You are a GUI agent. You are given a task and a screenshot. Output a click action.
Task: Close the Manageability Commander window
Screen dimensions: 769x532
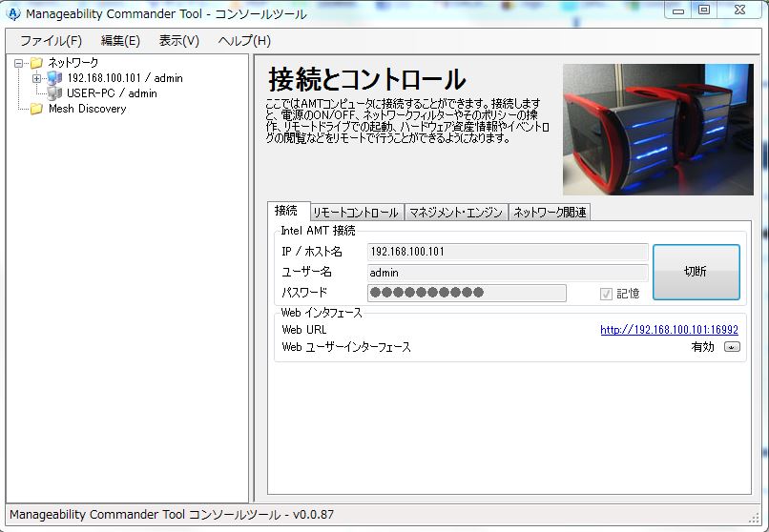point(739,10)
